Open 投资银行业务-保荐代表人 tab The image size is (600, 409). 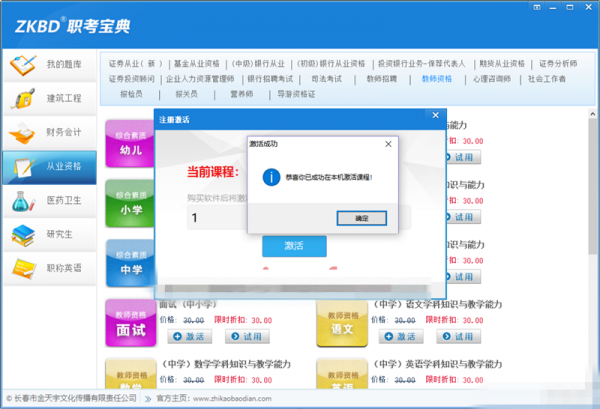[422, 64]
